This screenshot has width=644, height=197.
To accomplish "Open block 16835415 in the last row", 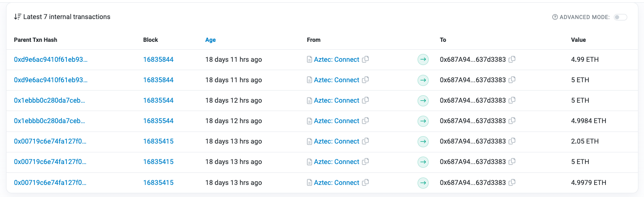I will pos(158,183).
